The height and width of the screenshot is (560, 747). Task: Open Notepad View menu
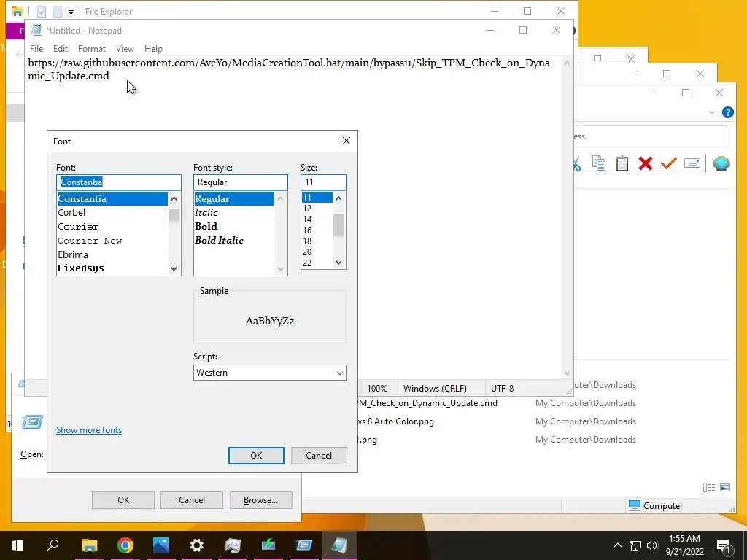click(x=125, y=49)
